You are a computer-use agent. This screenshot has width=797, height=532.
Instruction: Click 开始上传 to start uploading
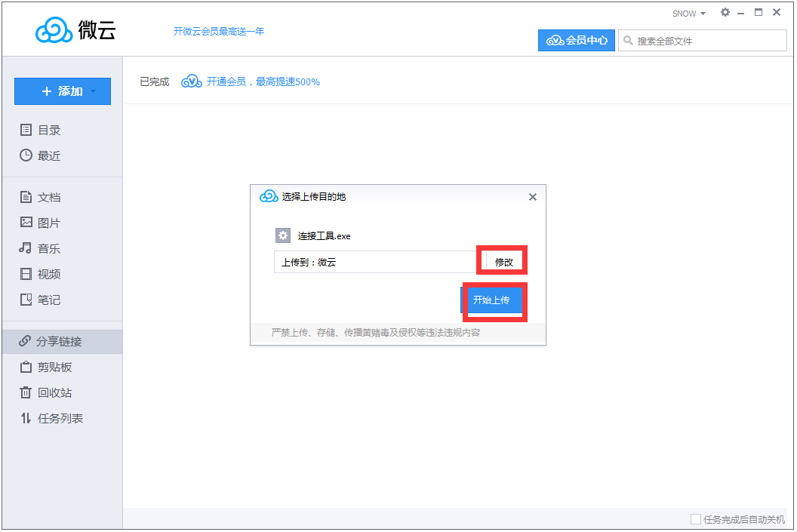(494, 300)
